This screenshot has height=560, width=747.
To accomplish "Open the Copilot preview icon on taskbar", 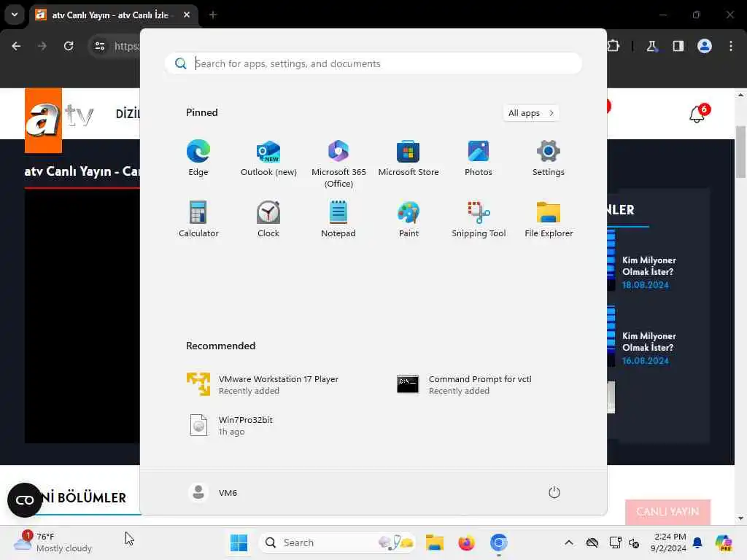I will tap(724, 542).
